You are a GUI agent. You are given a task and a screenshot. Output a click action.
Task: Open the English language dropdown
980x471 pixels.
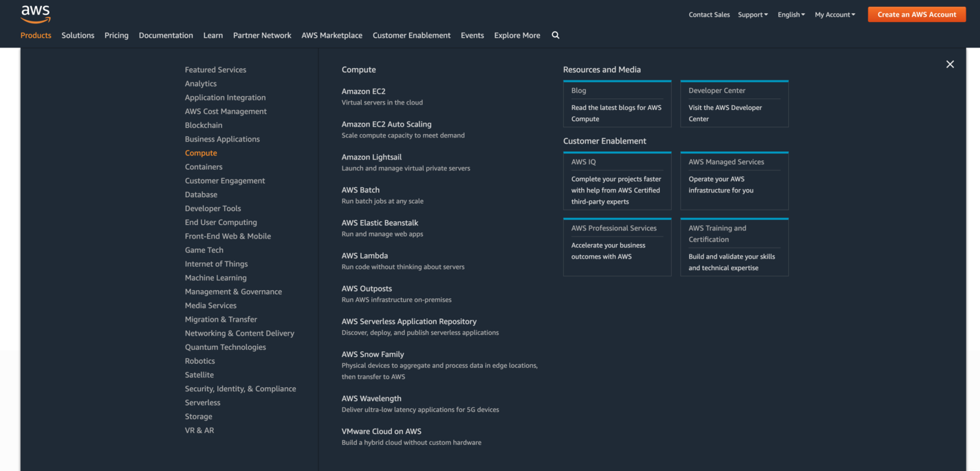(x=791, y=14)
